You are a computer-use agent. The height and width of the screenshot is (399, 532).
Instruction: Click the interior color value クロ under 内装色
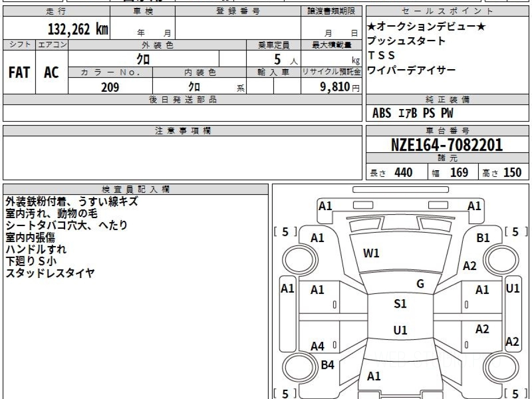click(194, 87)
